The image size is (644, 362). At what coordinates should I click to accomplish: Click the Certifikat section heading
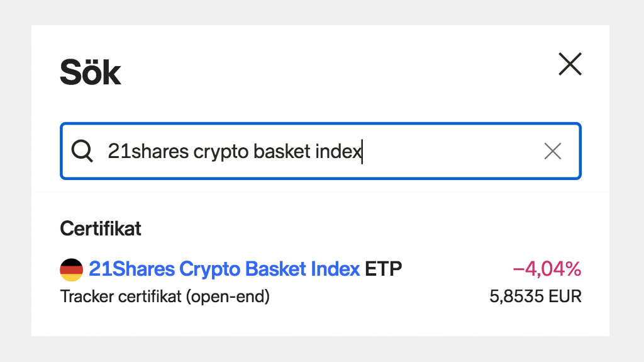click(x=101, y=229)
